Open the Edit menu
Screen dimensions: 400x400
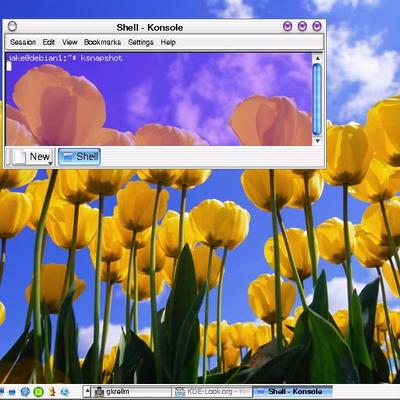coord(48,42)
